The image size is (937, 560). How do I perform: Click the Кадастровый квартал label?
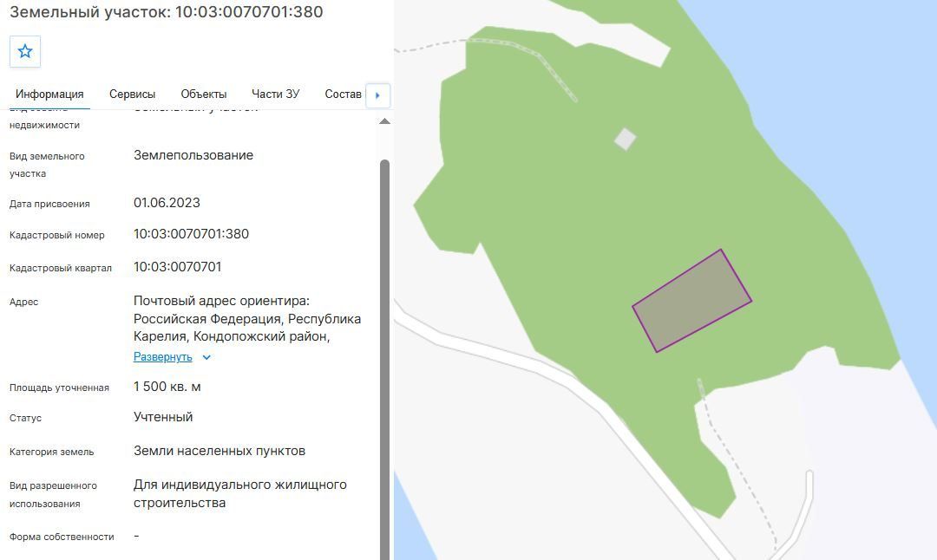[x=61, y=268]
